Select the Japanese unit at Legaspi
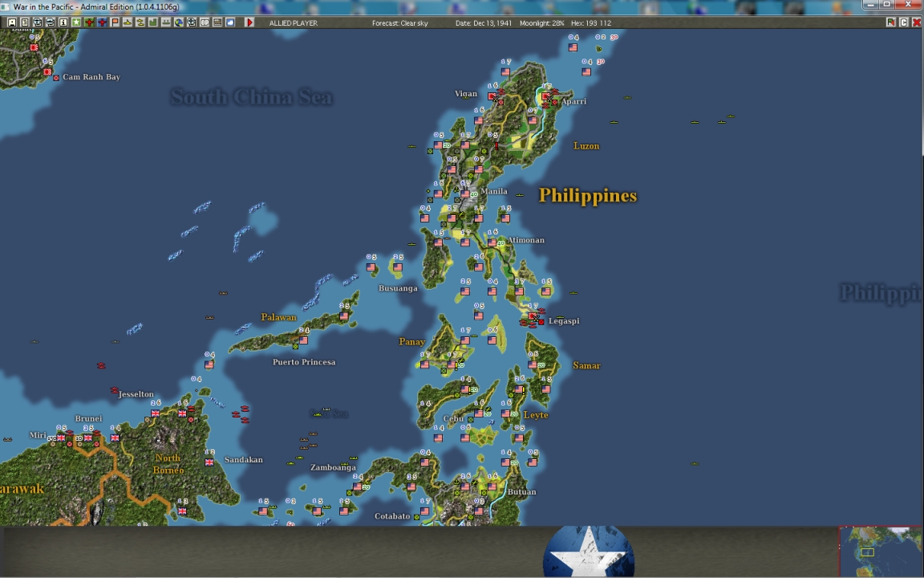Screen dimensions: 924x578 point(533,317)
